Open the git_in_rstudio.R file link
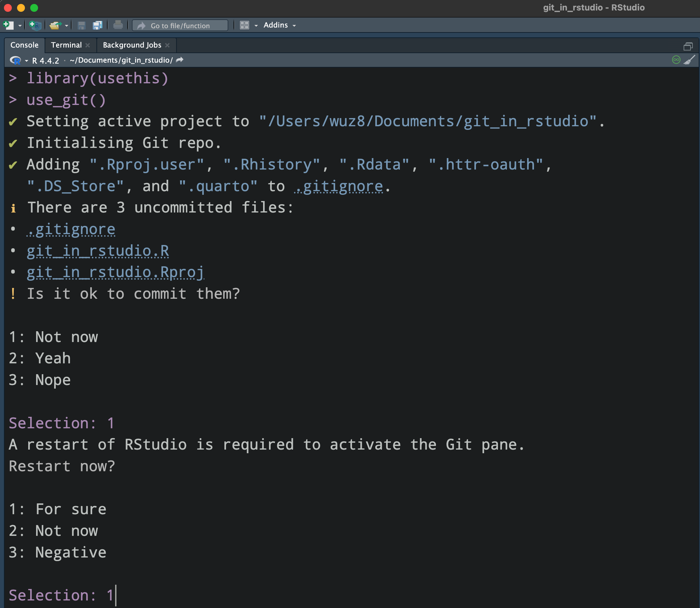This screenshot has height=608, width=700. [98, 251]
